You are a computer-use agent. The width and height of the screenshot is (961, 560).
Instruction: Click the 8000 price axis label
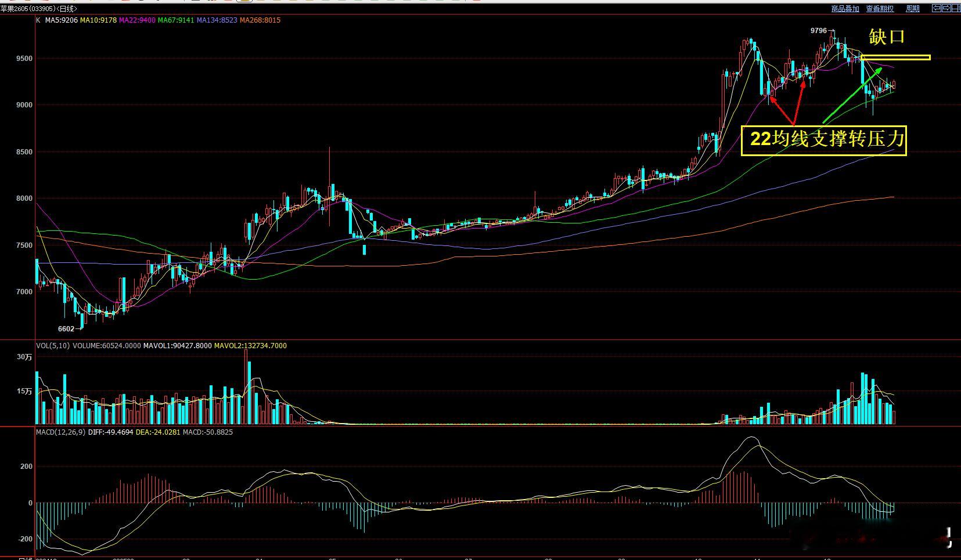[24, 198]
